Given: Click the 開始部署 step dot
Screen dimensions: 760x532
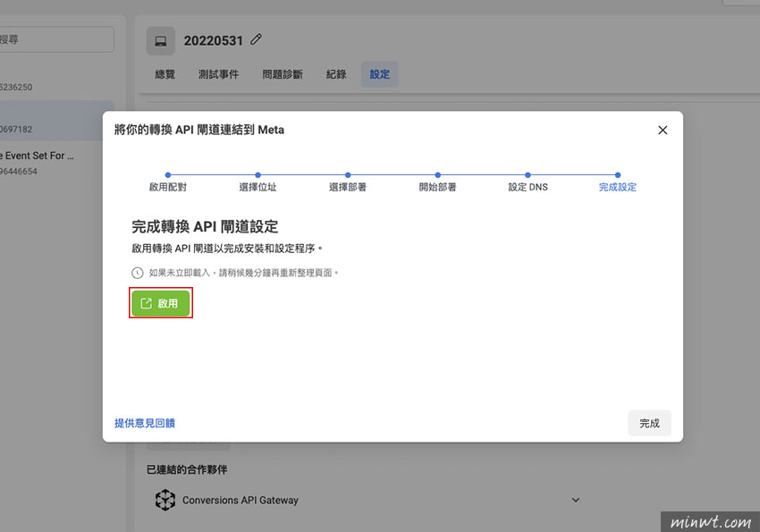Looking at the screenshot, I should coord(438,175).
